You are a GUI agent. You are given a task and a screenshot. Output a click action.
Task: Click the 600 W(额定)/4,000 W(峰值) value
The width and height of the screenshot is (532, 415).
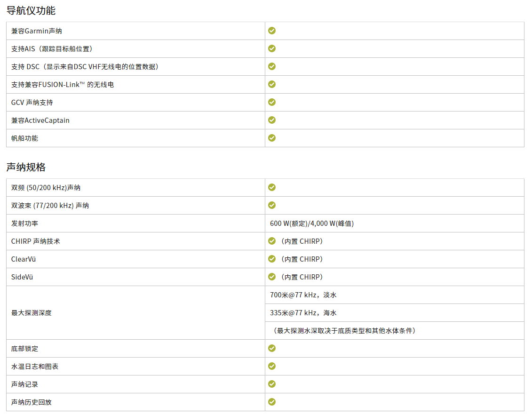pos(312,223)
